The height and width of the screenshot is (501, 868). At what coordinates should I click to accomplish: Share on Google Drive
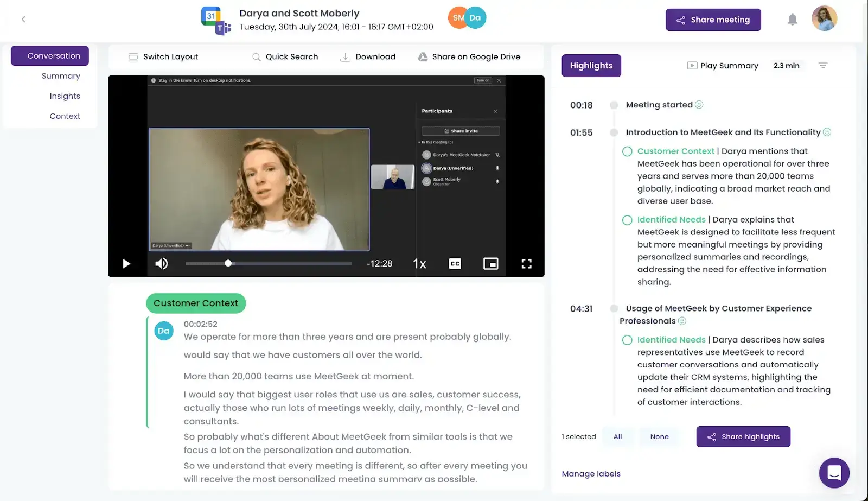click(469, 57)
